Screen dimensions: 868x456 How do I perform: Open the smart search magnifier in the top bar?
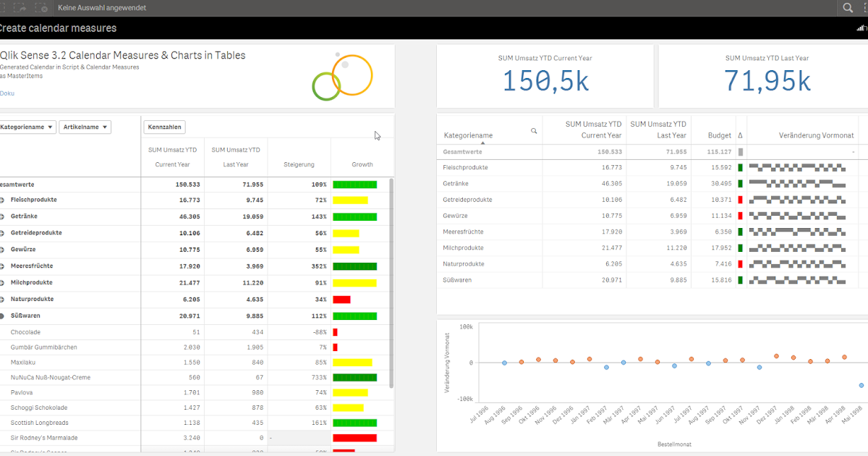click(848, 7)
